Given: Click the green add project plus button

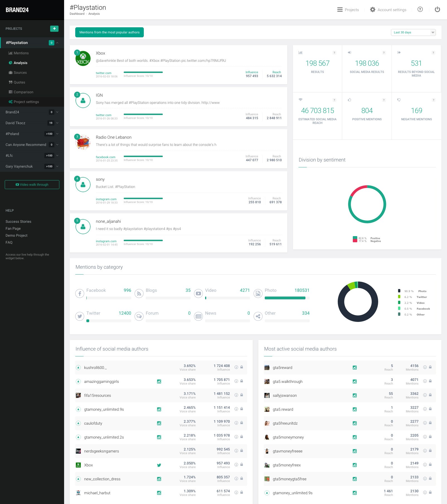Looking at the screenshot, I should [x=54, y=29].
